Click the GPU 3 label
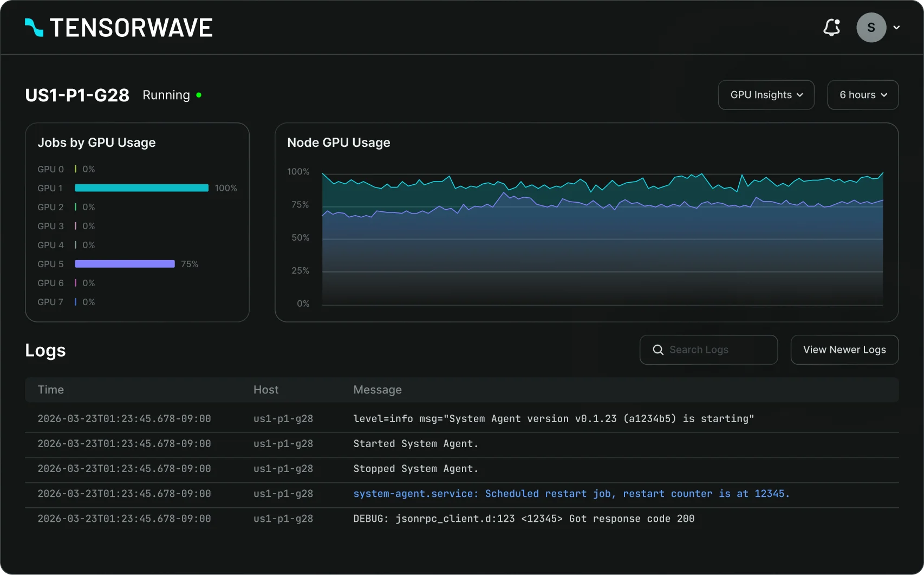This screenshot has width=924, height=575. pyautogui.click(x=50, y=226)
